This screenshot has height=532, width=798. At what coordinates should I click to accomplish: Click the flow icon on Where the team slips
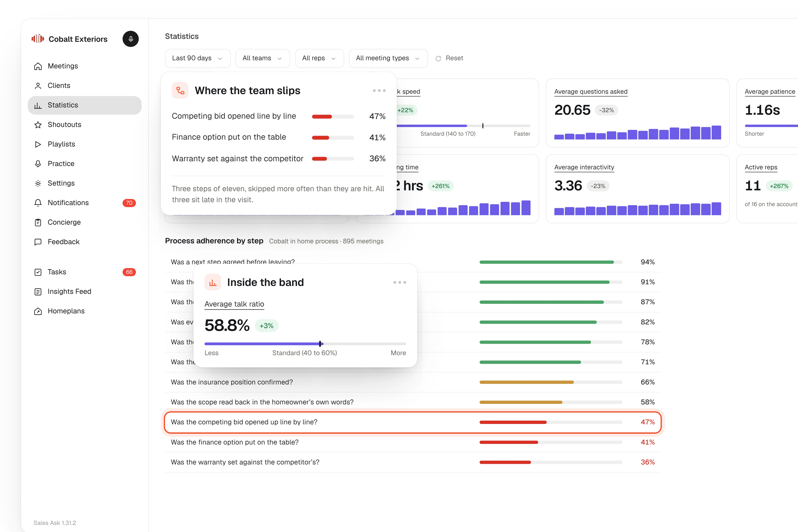coord(180,90)
